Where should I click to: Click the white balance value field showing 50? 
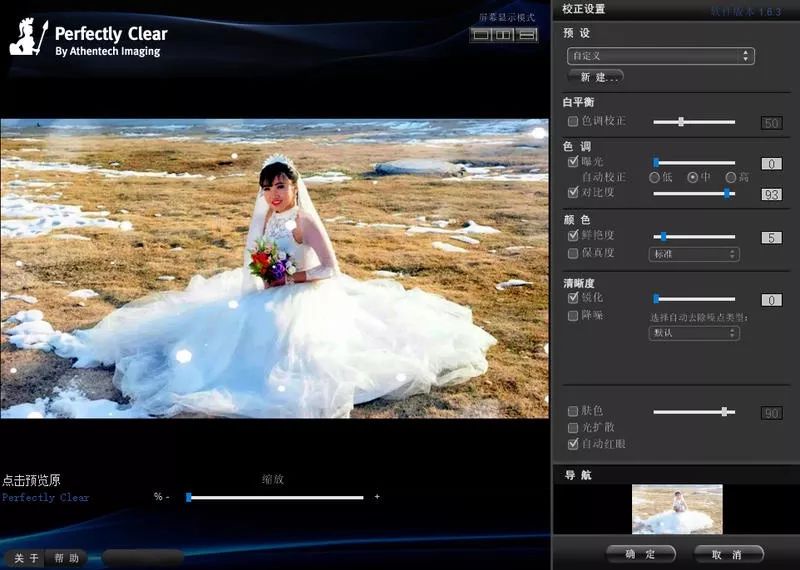click(x=771, y=123)
